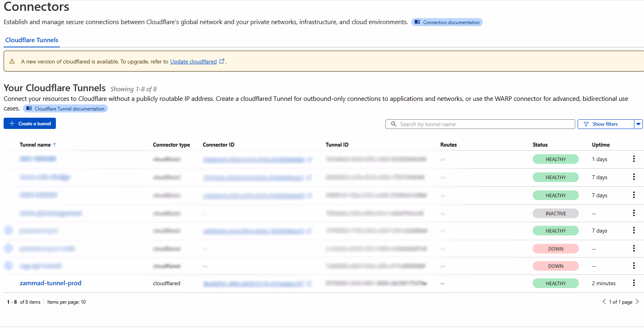This screenshot has height=331, width=644.
Task: Change the Items per page setting
Action: (x=67, y=302)
